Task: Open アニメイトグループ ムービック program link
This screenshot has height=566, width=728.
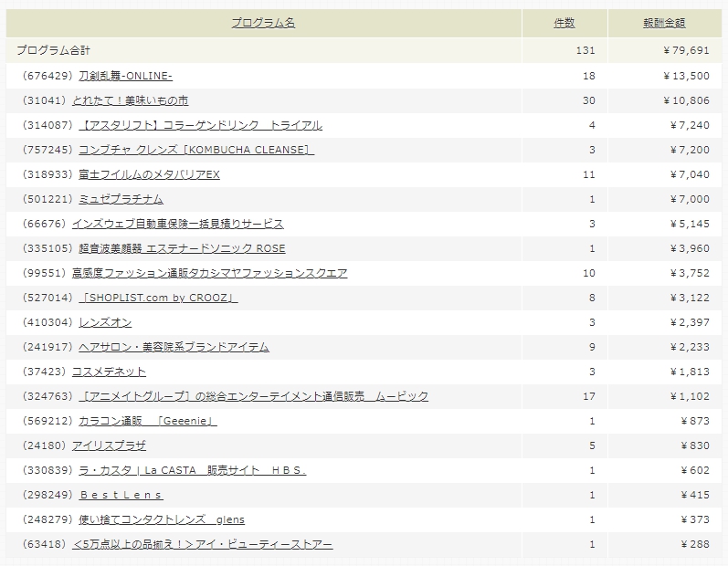Action: point(254,395)
